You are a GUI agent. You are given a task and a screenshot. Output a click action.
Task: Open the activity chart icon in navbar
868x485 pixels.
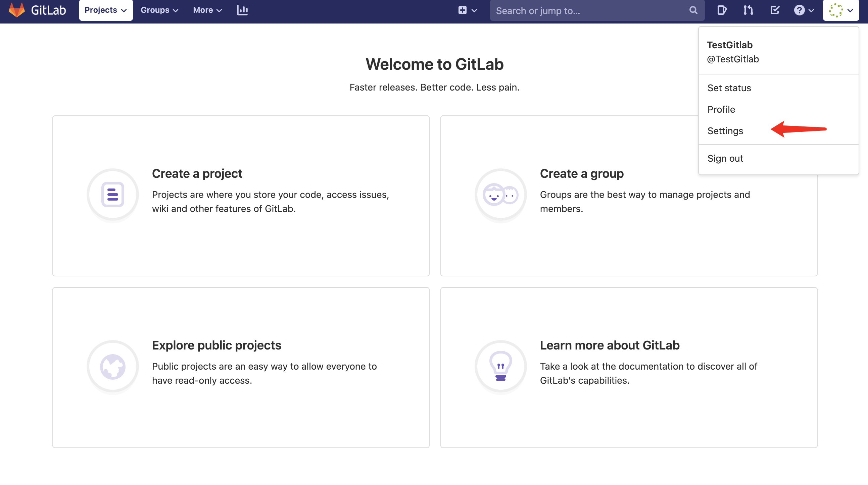pyautogui.click(x=242, y=10)
